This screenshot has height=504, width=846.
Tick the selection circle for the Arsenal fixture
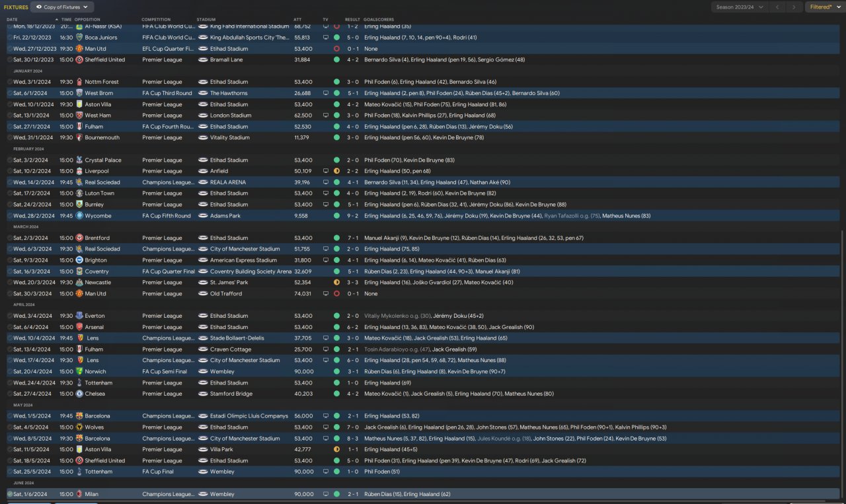(10, 327)
